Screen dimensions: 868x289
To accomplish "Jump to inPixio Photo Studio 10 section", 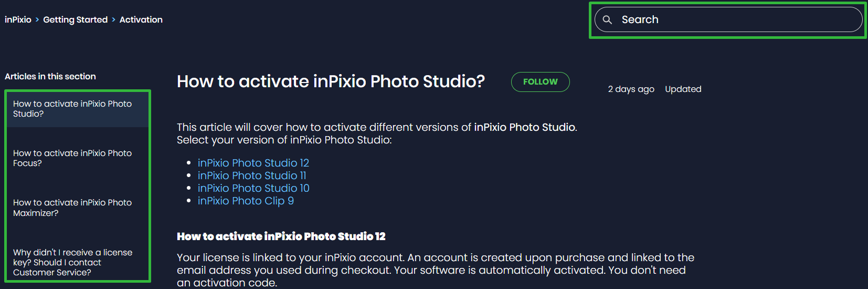I will (x=253, y=188).
